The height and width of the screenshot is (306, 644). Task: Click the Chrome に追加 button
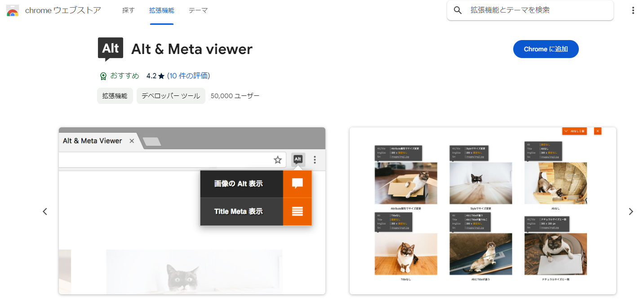546,49
